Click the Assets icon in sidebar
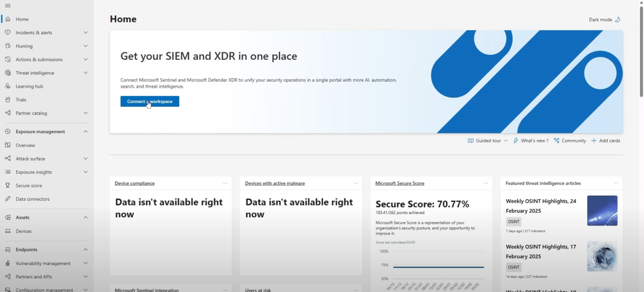644x292 pixels. (7, 217)
